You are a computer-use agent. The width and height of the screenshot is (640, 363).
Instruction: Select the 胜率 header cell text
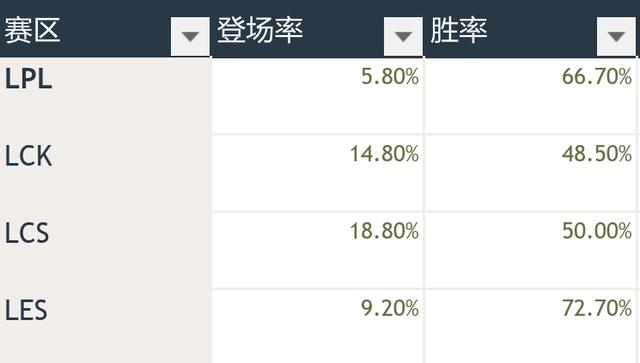pos(459,30)
